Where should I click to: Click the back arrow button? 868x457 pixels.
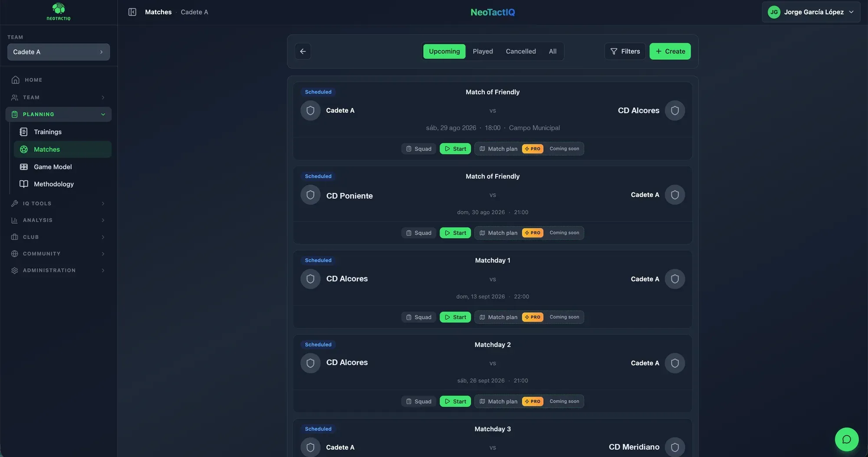coord(303,51)
